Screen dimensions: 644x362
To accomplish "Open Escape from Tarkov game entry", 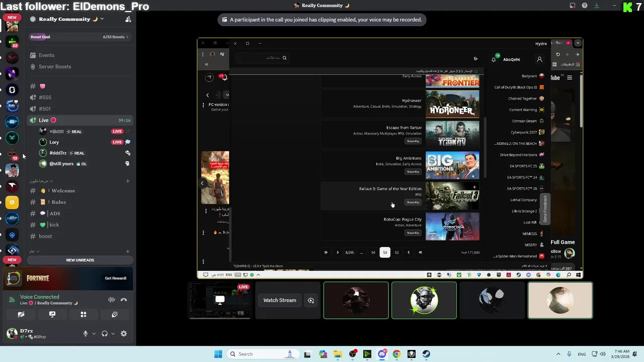I will (x=400, y=133).
